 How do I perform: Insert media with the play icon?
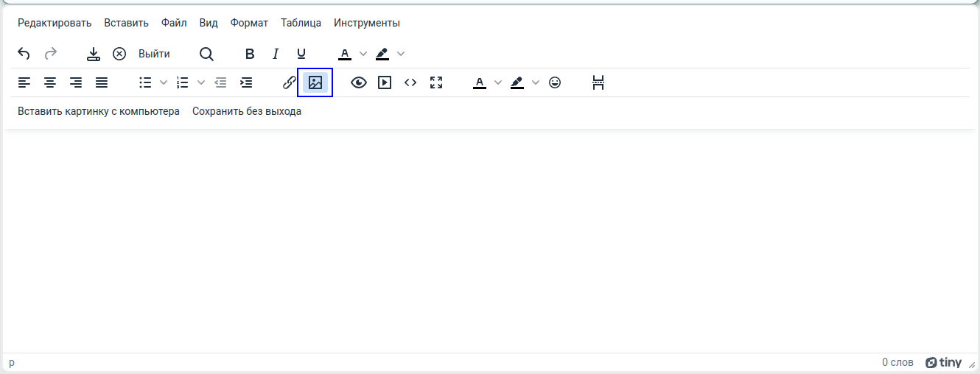pos(385,82)
